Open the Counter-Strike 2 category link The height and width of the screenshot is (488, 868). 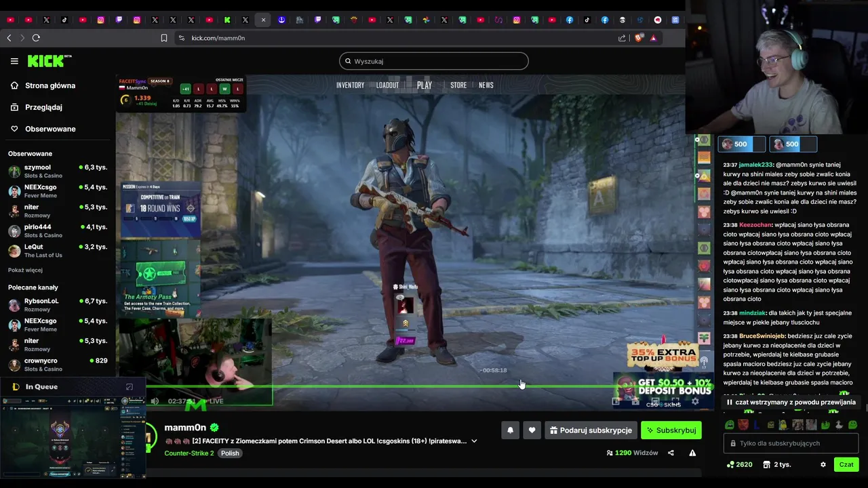(189, 453)
